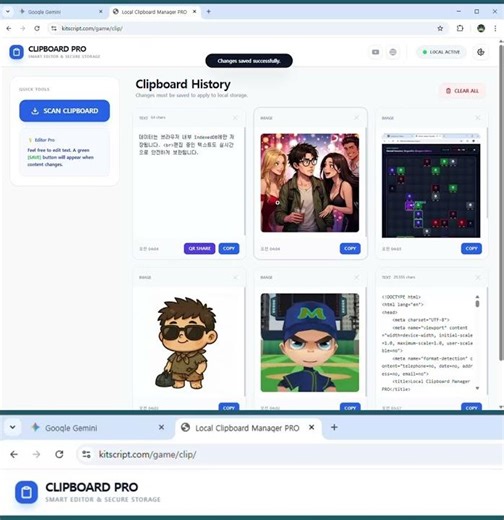Click the large Clipboard Pro logo in the enlarged view
The image size is (504, 520).
click(26, 492)
